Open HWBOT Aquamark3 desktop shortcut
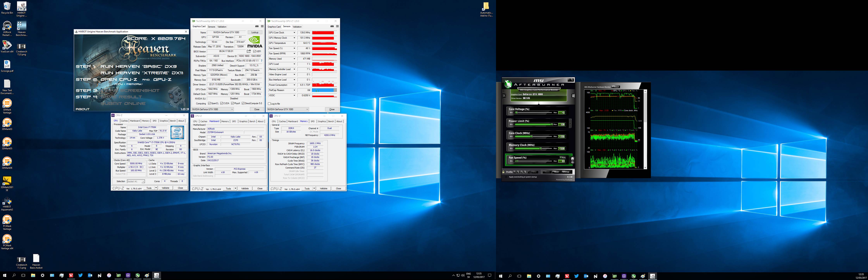The image size is (868, 280). 7,203
